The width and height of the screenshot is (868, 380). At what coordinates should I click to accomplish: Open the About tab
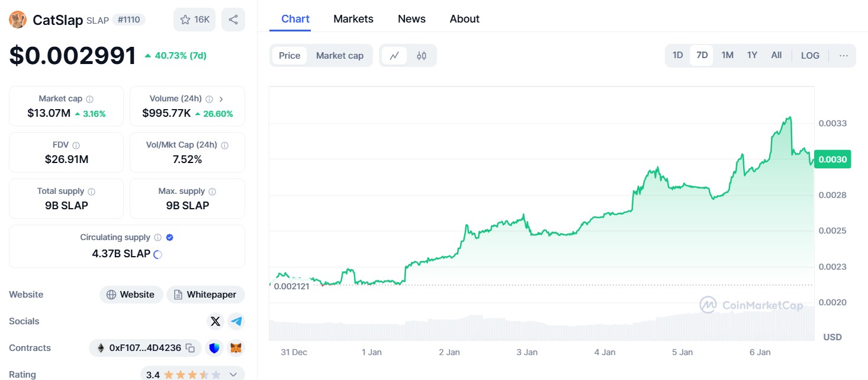point(465,19)
